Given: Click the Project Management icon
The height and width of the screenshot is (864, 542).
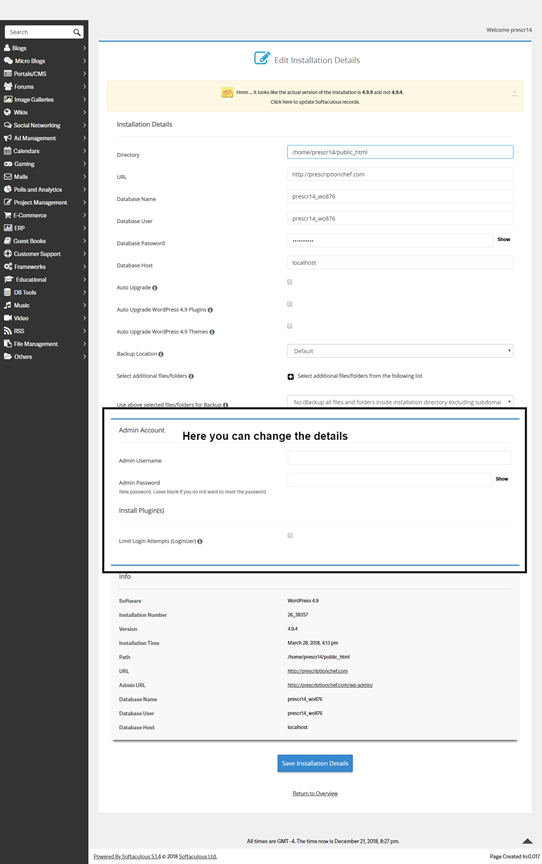Looking at the screenshot, I should point(8,202).
